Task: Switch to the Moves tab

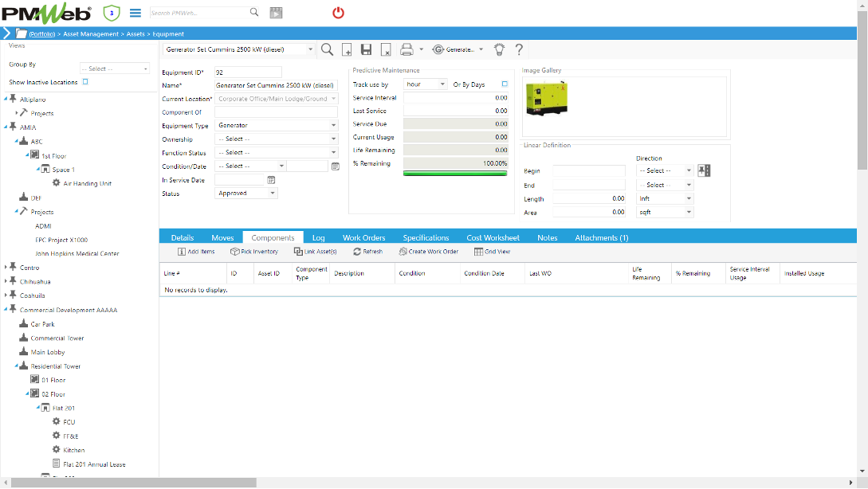Action: [x=222, y=238]
